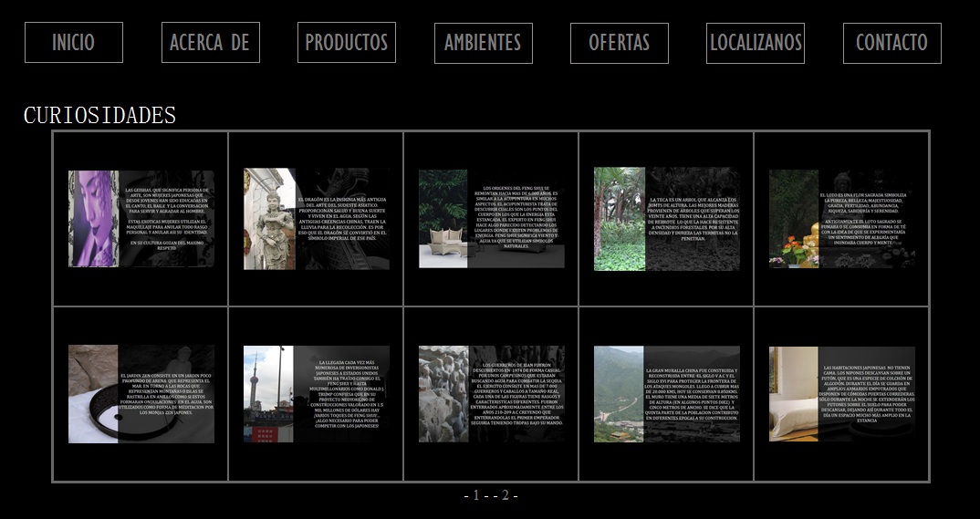
Task: Open the Jardin Zen curiosity card
Action: tap(141, 394)
